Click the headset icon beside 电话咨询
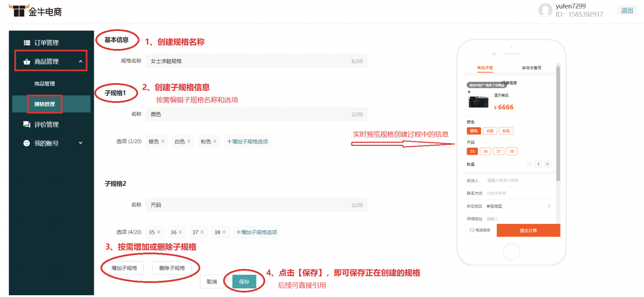This screenshot has width=644, height=297. [x=471, y=230]
